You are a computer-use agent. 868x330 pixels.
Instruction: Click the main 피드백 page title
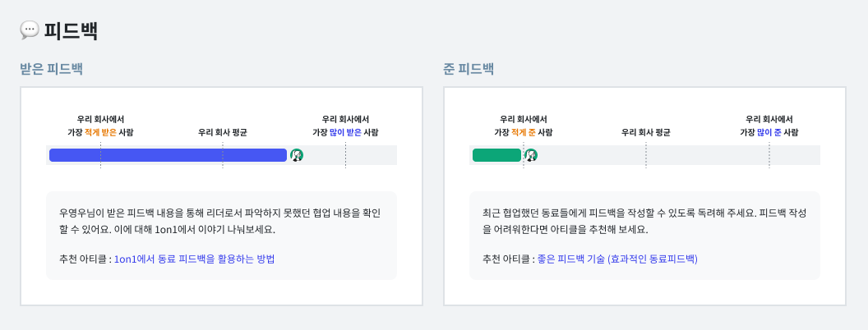pyautogui.click(x=71, y=30)
